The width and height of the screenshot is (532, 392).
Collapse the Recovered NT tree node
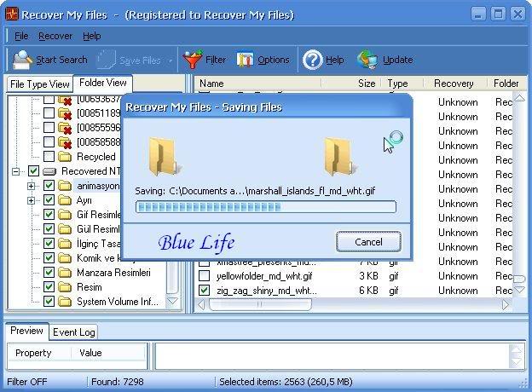coord(15,171)
